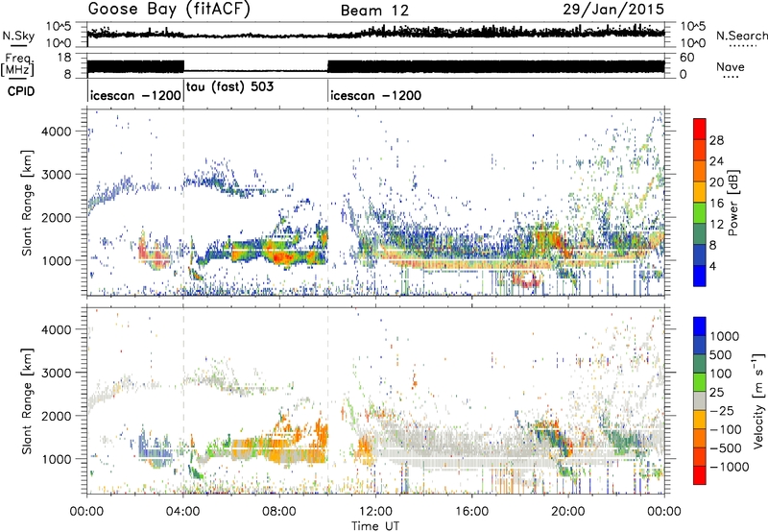Click the "-100" label on Velocity color bar
768x532 pixels.
(725, 429)
